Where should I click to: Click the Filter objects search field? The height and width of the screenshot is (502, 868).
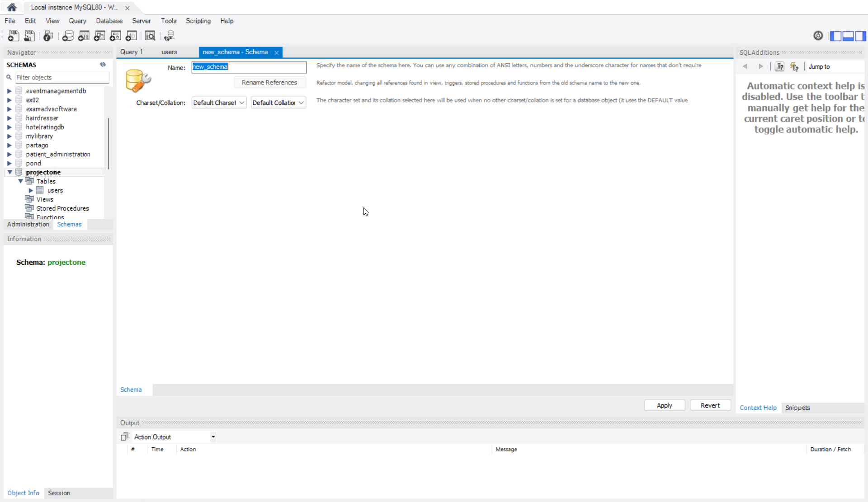tap(62, 77)
